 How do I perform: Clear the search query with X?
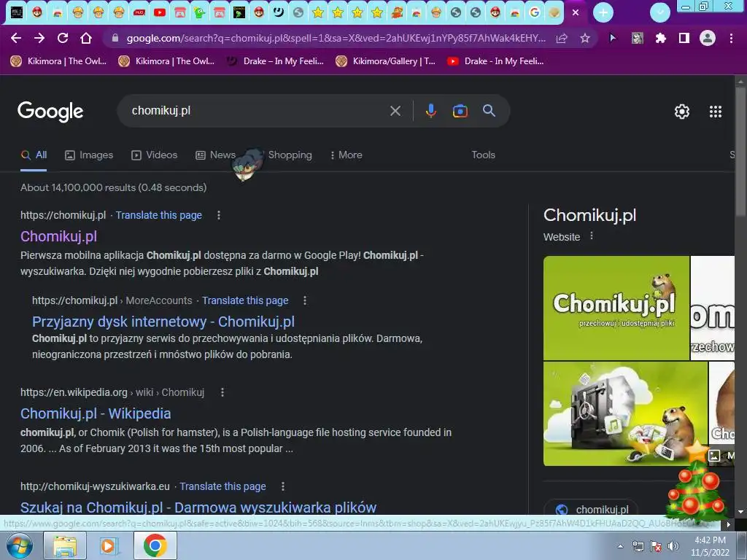(395, 111)
